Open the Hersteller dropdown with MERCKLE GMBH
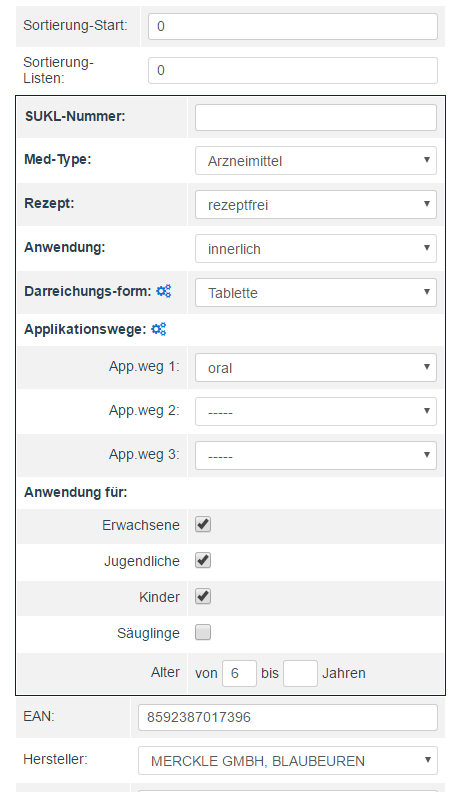 288,761
